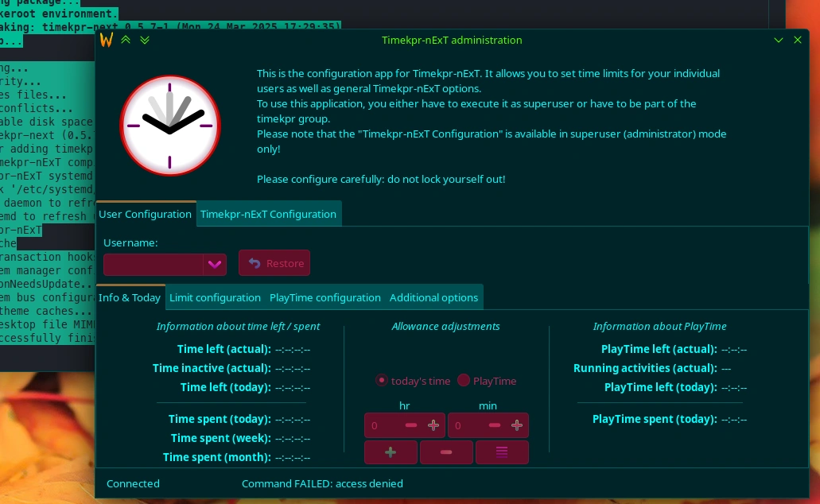Increase the min spinner value

point(517,425)
